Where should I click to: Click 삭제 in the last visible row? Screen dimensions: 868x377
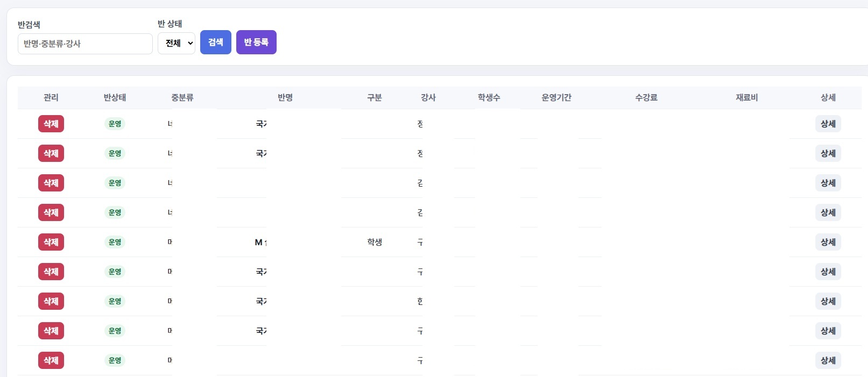pyautogui.click(x=51, y=360)
